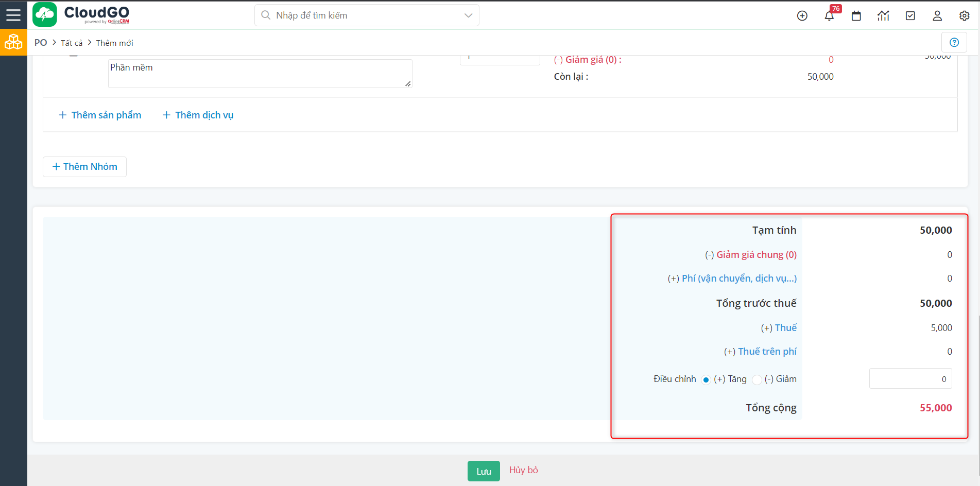Select the (-) Giảm radio button
The width and height of the screenshot is (980, 486).
click(x=757, y=380)
